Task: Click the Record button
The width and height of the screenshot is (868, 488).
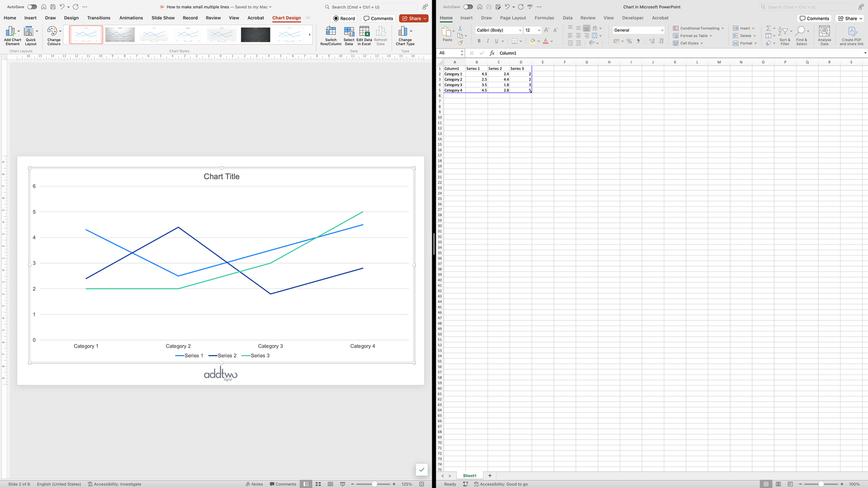Action: click(344, 18)
